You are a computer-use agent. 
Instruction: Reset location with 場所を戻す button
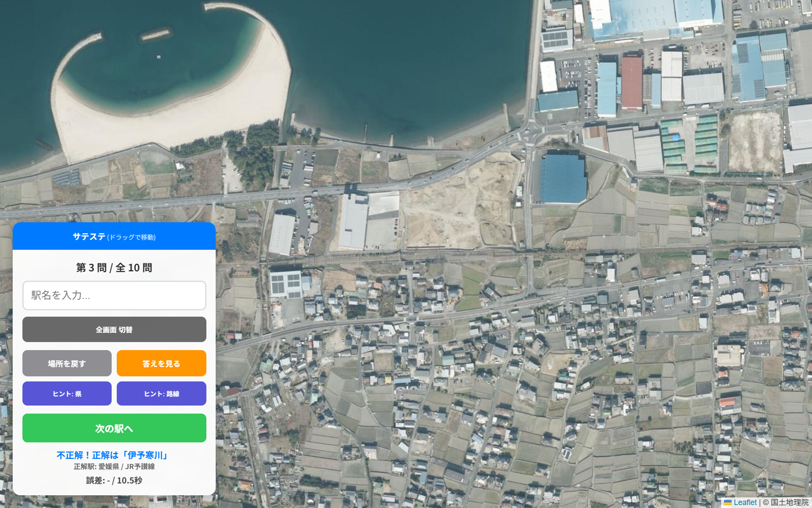pos(67,363)
